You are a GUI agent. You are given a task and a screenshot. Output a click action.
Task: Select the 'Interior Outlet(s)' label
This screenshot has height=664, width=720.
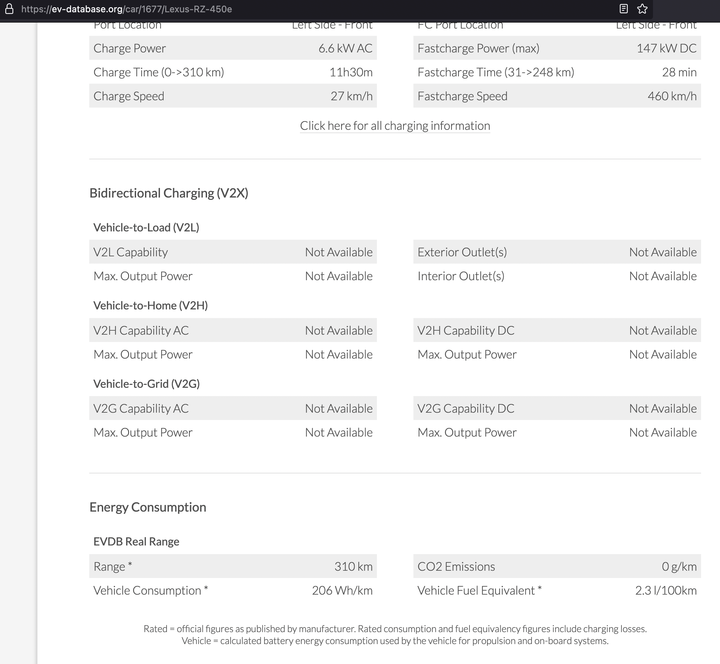pos(461,276)
